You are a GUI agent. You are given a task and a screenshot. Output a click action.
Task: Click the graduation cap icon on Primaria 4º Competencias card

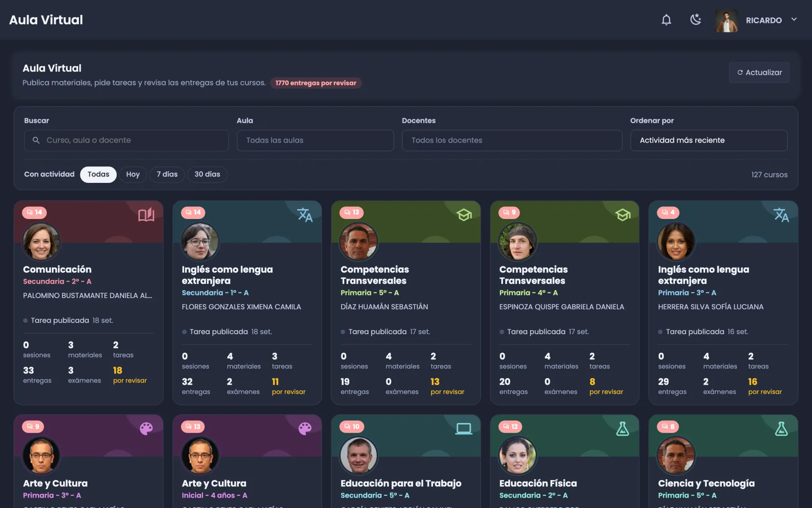pos(623,215)
